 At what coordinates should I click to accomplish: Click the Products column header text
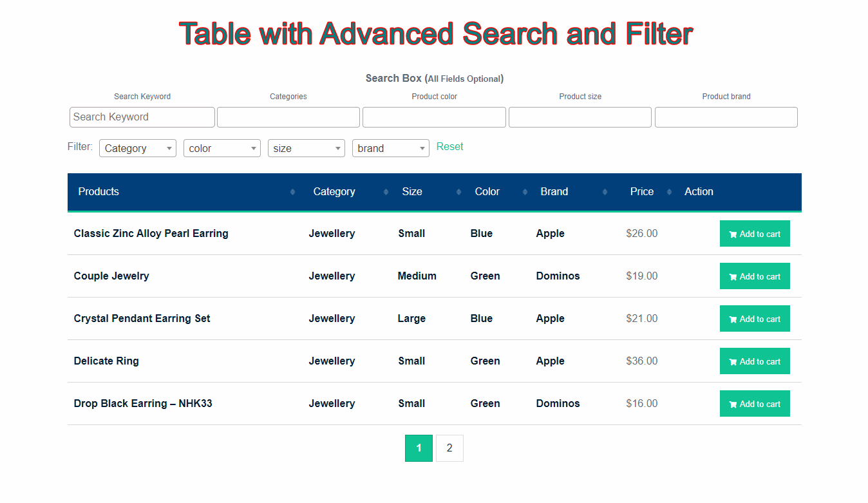[99, 192]
